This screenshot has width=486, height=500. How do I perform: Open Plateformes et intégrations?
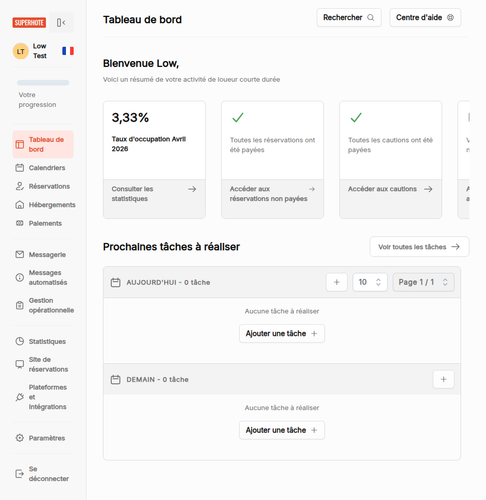43,397
